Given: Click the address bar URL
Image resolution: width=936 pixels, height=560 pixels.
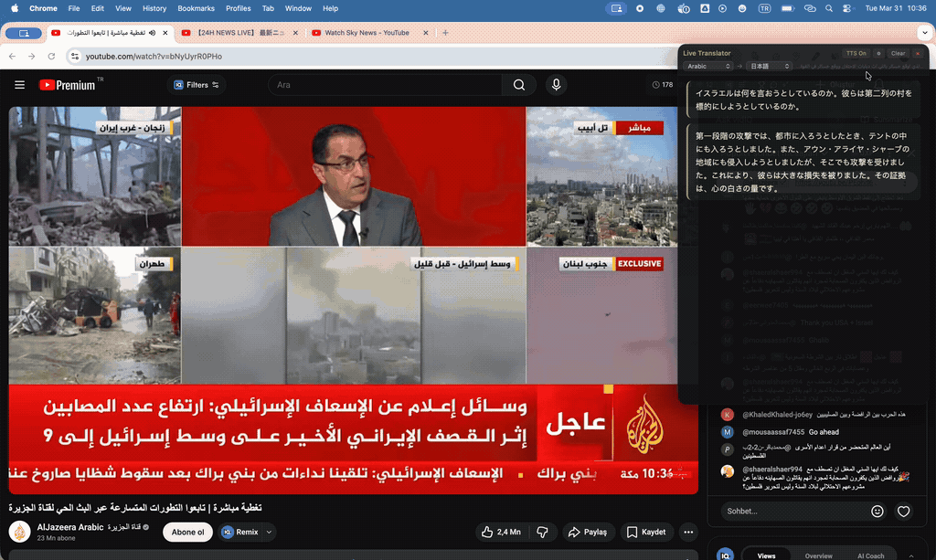Looking at the screenshot, I should pyautogui.click(x=154, y=56).
